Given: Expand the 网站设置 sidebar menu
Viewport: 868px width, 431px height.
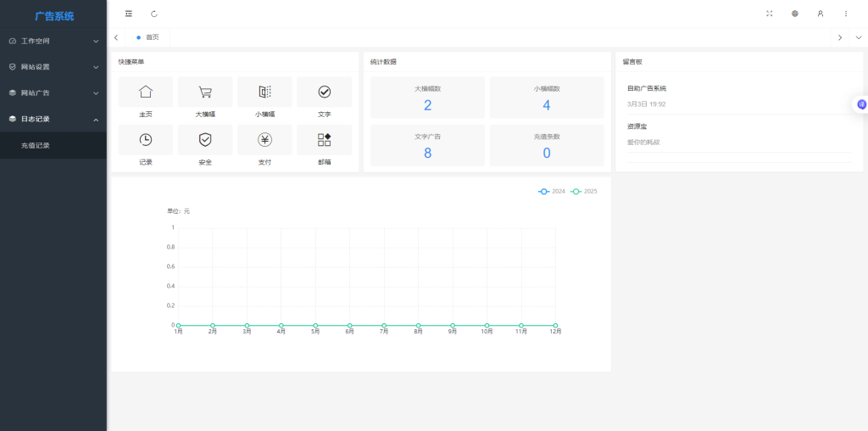Looking at the screenshot, I should click(x=53, y=67).
